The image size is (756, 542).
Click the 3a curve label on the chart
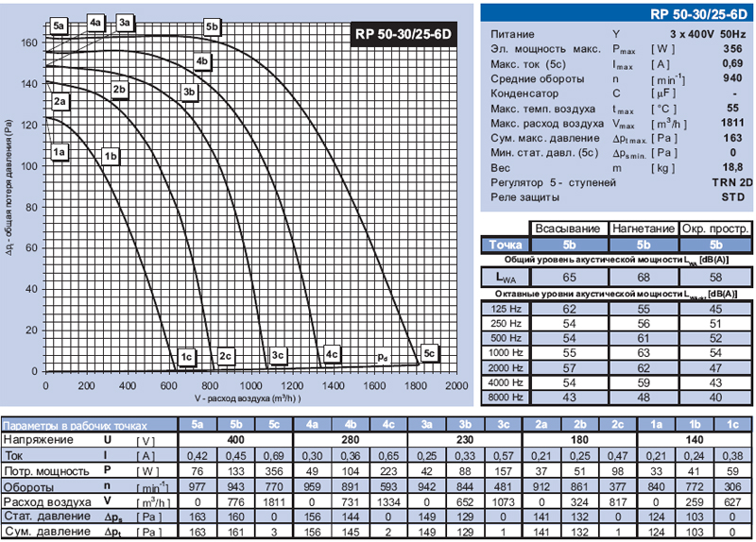[126, 21]
